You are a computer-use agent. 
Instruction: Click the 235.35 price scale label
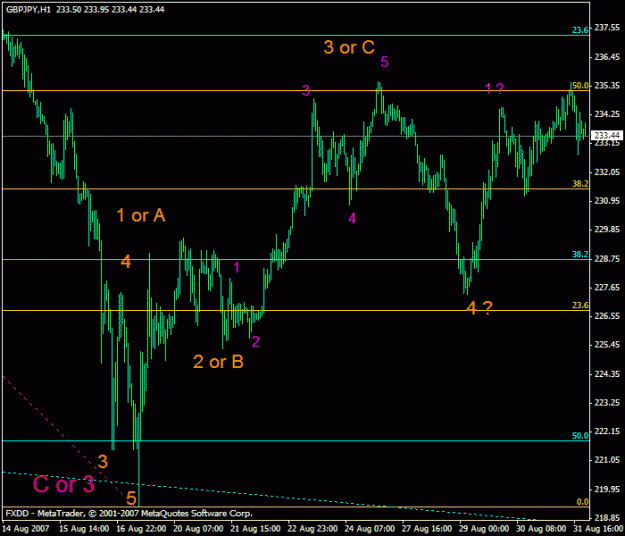607,86
